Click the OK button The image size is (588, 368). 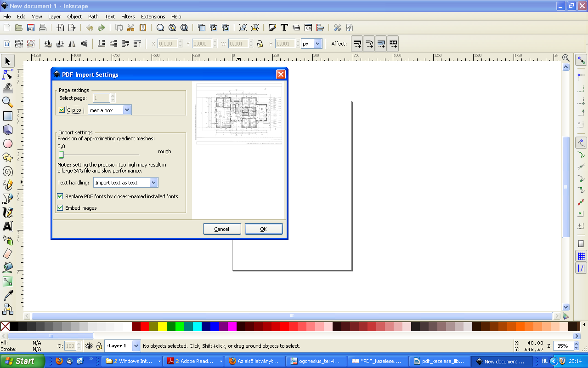click(264, 229)
